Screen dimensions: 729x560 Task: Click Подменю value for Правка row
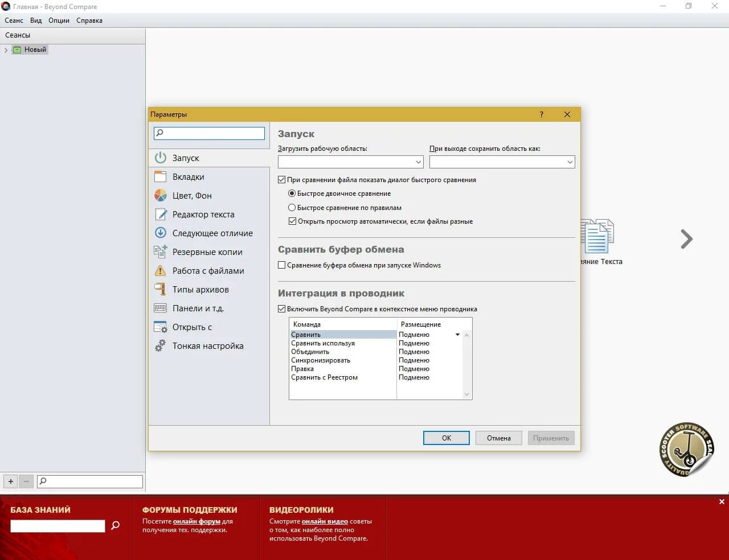tap(414, 369)
